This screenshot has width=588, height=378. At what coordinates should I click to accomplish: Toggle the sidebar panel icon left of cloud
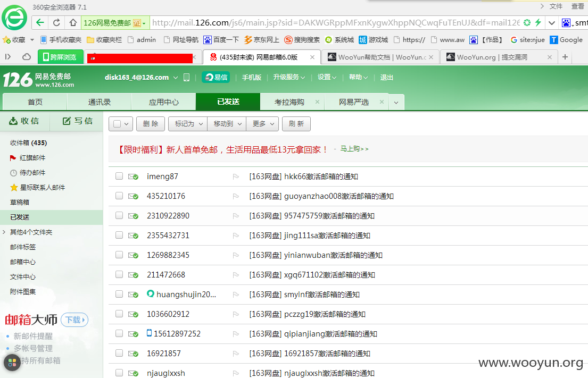(8, 57)
